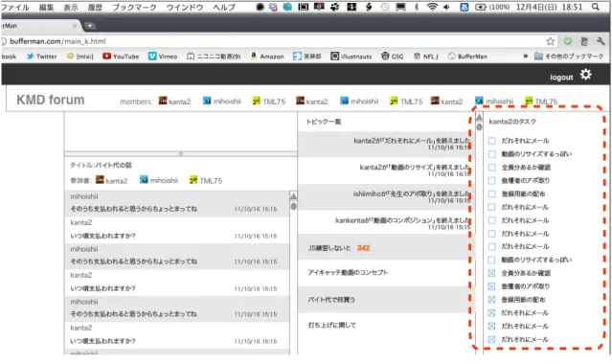The height and width of the screenshot is (364, 612).
Task: Open the GSG bookmark
Action: tap(393, 57)
